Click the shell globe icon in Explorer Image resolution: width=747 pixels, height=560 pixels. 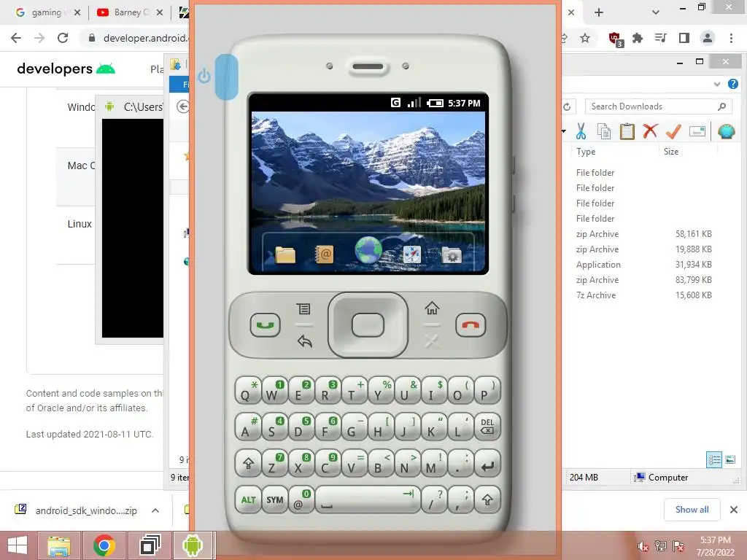pos(726,131)
